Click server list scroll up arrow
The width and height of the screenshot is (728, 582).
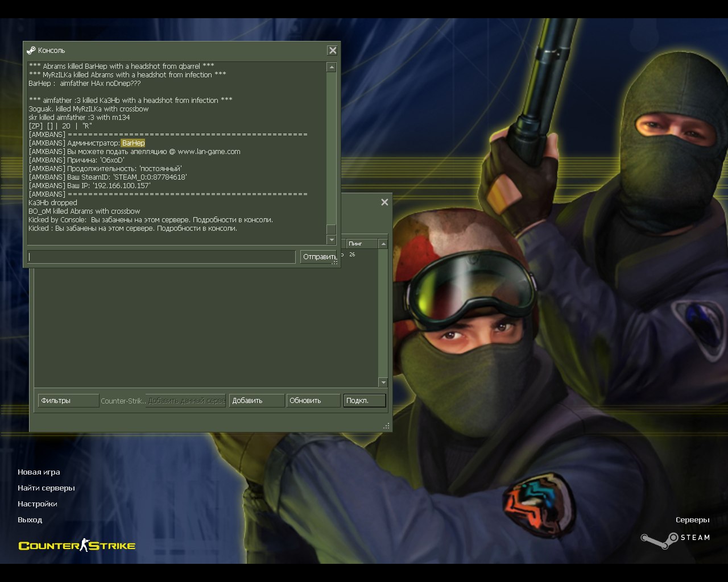pos(383,244)
